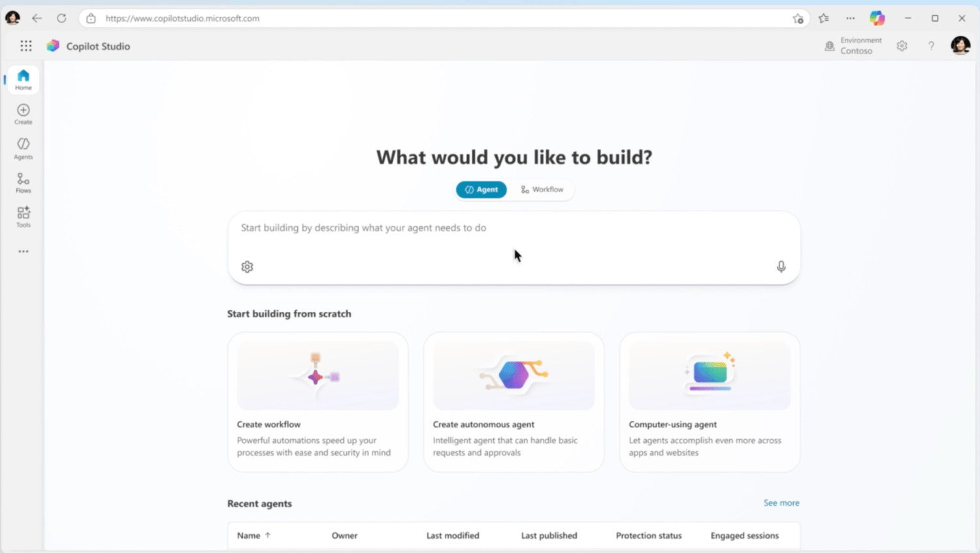Open the Copilot browser sidebar icon
The width and height of the screenshot is (980, 553).
(877, 18)
